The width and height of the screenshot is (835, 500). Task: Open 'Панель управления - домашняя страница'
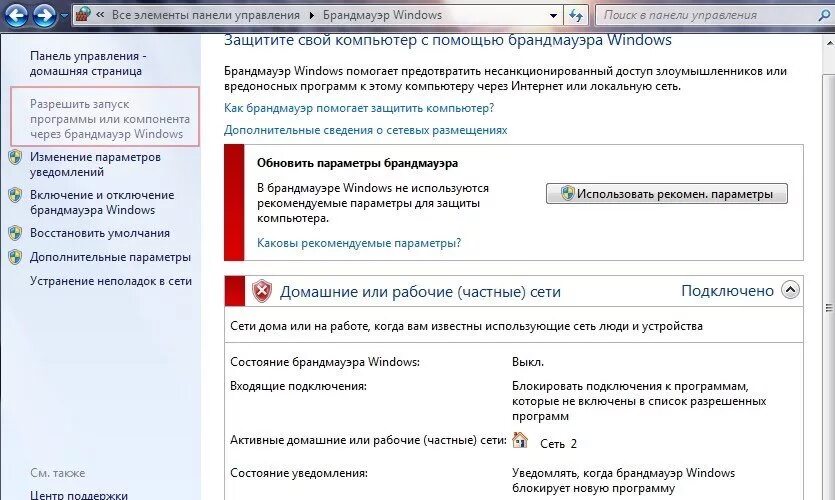pos(87,63)
